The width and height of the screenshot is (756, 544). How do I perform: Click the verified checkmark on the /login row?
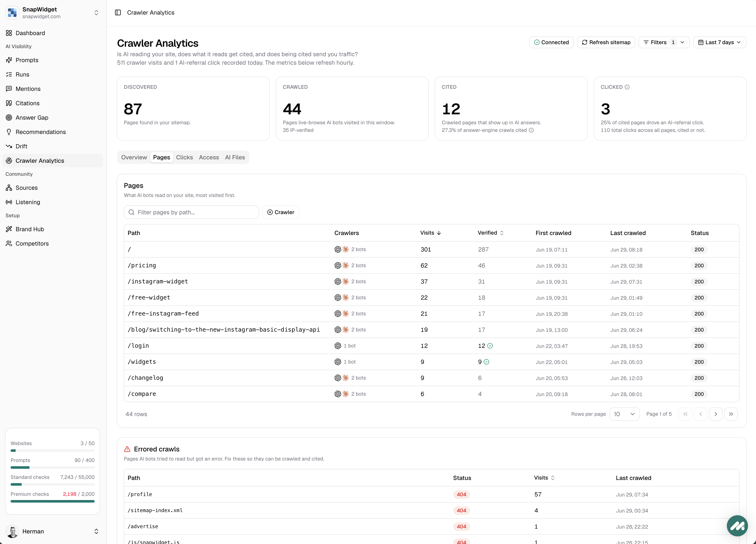tap(490, 346)
